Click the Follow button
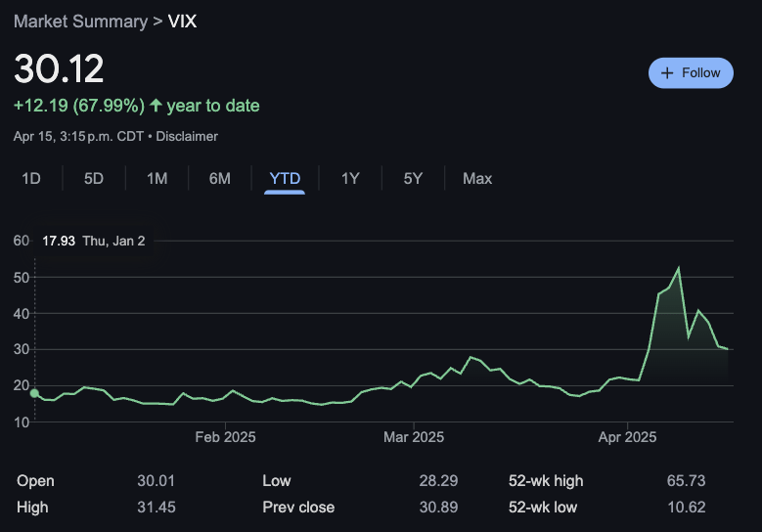The width and height of the screenshot is (762, 532). pos(691,73)
